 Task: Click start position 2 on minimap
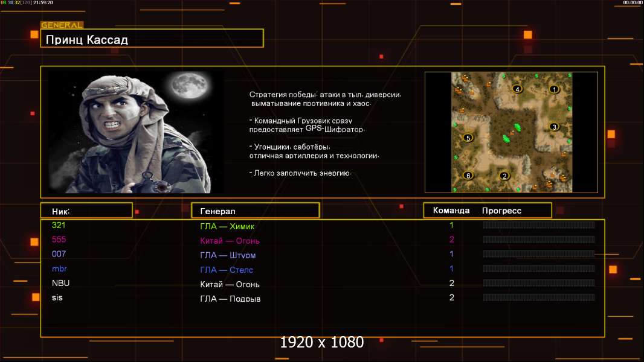(505, 176)
